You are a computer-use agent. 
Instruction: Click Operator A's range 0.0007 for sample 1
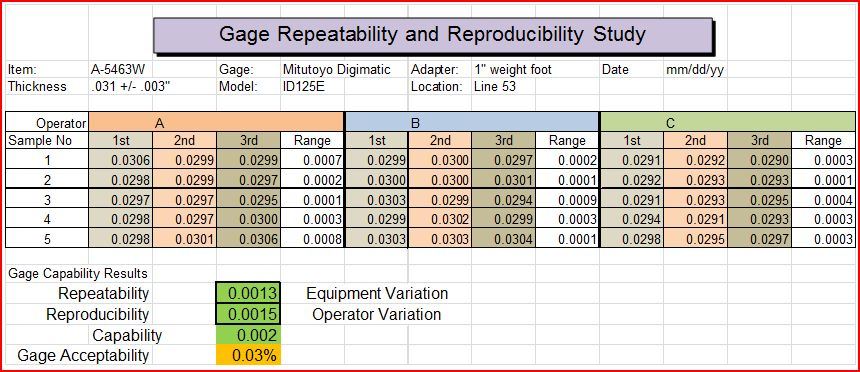tap(312, 160)
